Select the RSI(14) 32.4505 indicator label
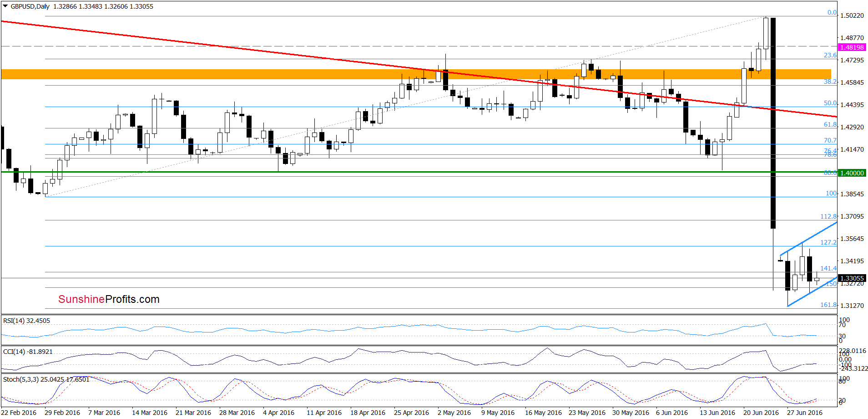The image size is (868, 419). (x=26, y=321)
